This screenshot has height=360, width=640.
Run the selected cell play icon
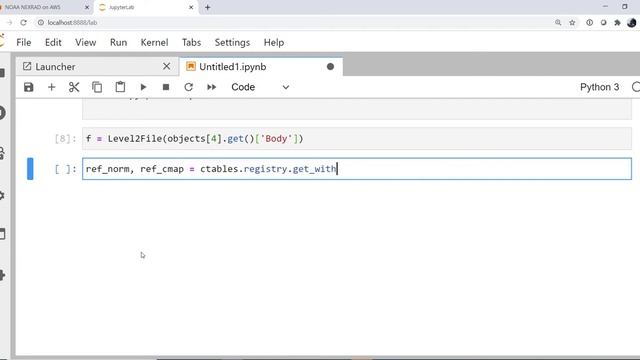pyautogui.click(x=143, y=87)
